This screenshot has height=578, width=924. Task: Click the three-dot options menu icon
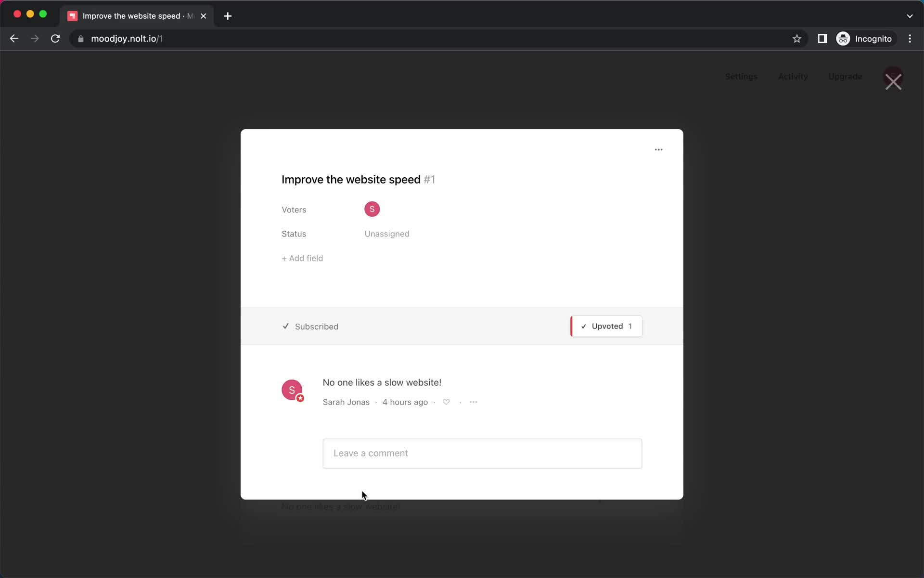click(x=658, y=150)
